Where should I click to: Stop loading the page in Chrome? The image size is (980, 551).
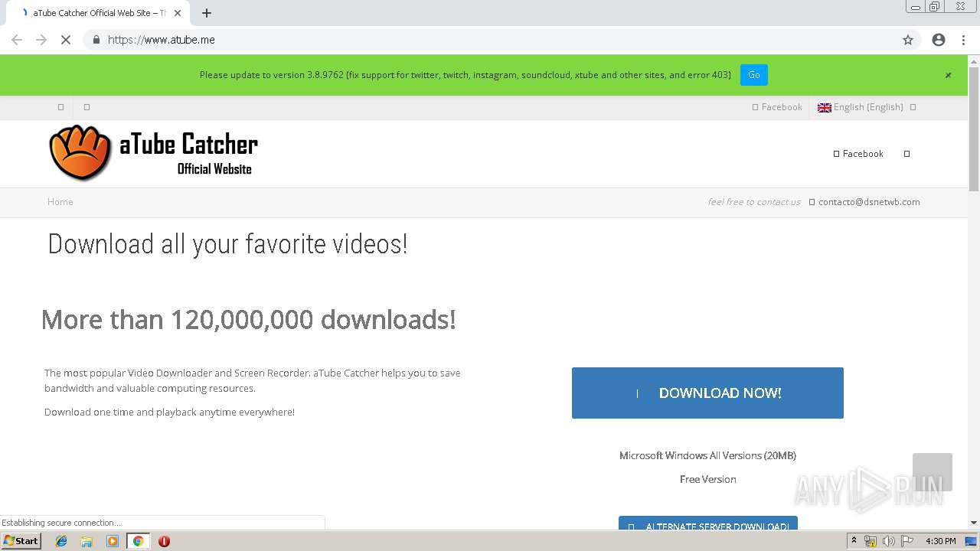66,40
